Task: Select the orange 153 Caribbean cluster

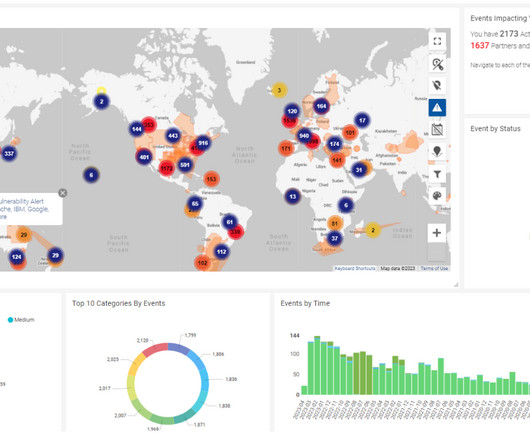Action: pyautogui.click(x=211, y=179)
